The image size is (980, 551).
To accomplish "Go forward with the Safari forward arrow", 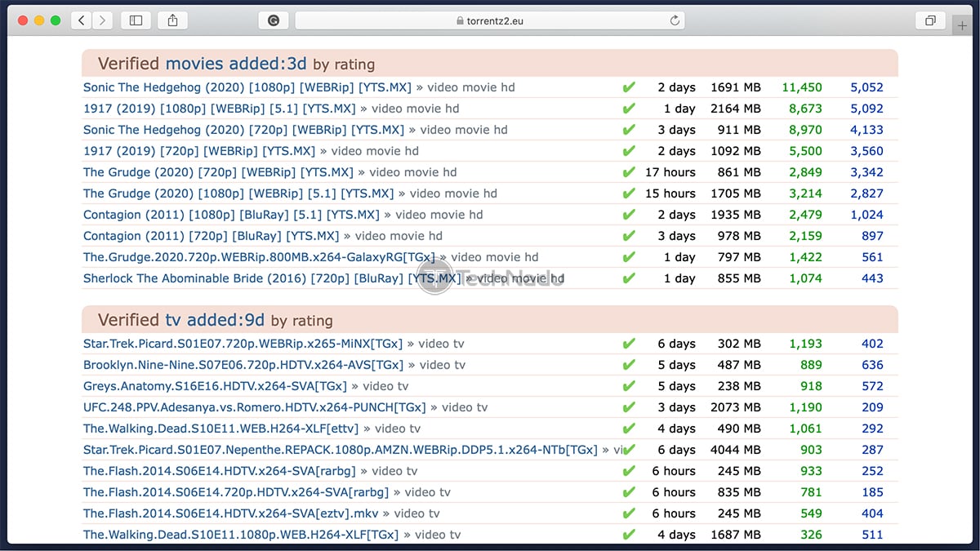I will click(x=103, y=20).
